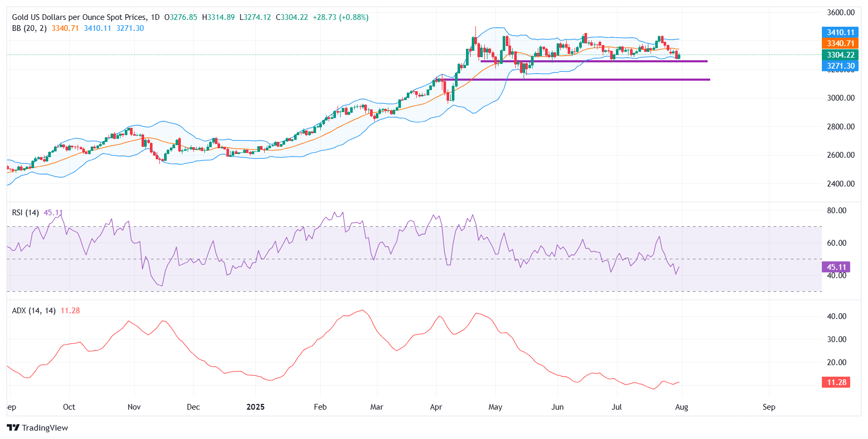The height and width of the screenshot is (439, 868).
Task: Click the upper purple horizontal support line
Action: point(593,61)
